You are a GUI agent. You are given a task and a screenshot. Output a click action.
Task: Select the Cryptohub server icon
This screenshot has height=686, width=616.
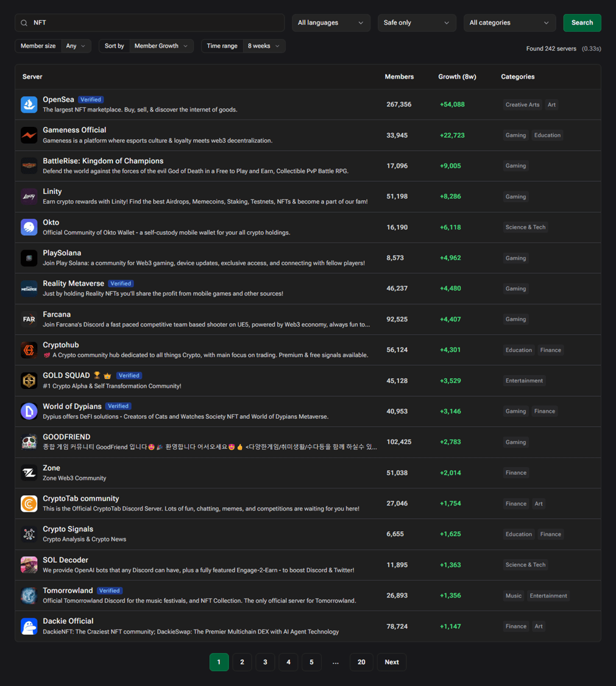click(x=28, y=349)
